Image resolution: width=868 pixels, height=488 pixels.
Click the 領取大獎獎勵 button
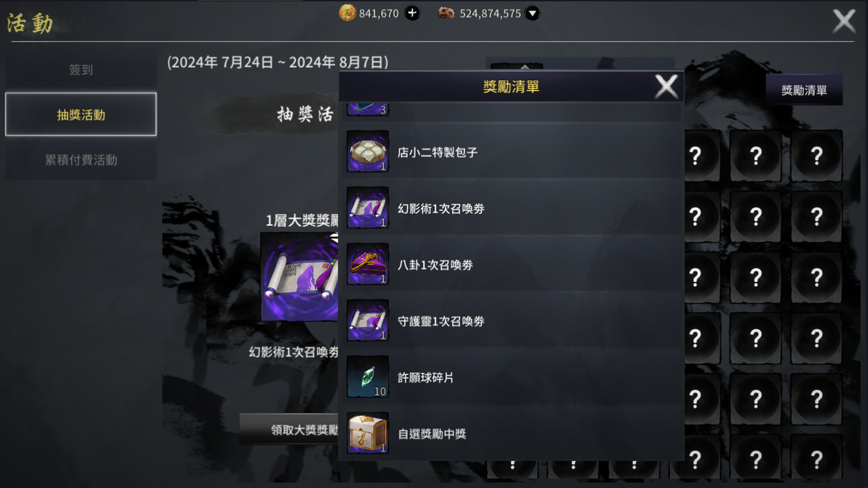289,429
